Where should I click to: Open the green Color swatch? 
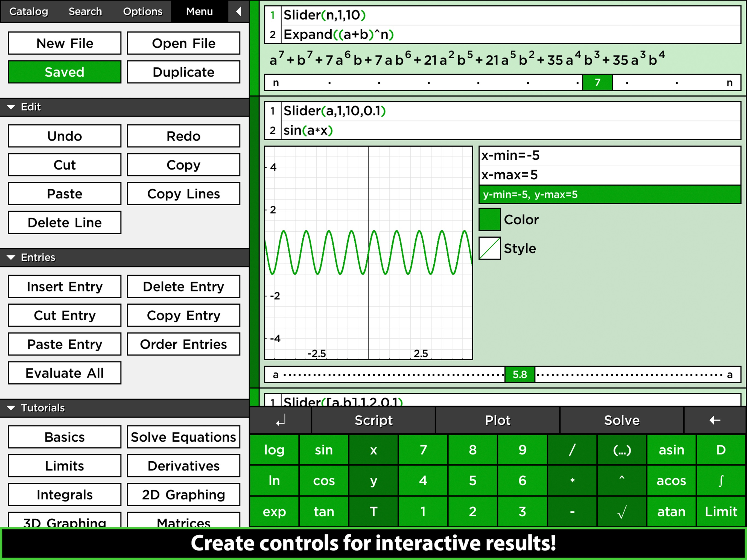pos(490,220)
